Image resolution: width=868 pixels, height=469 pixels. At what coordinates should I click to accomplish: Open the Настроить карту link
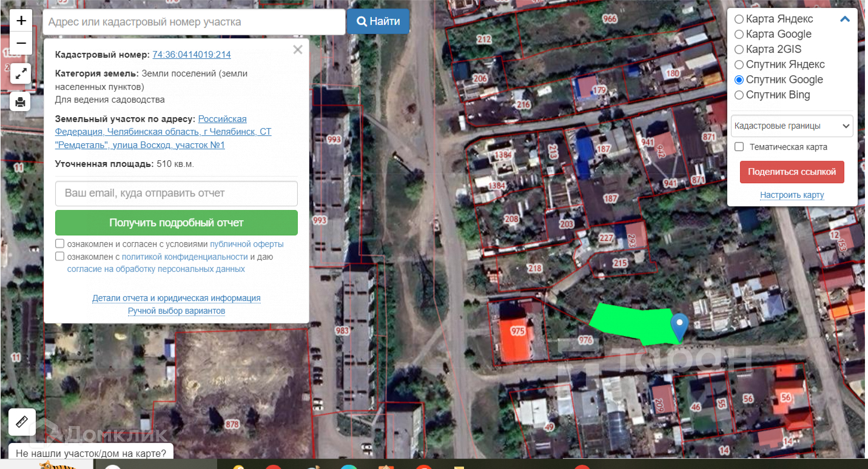tap(792, 195)
